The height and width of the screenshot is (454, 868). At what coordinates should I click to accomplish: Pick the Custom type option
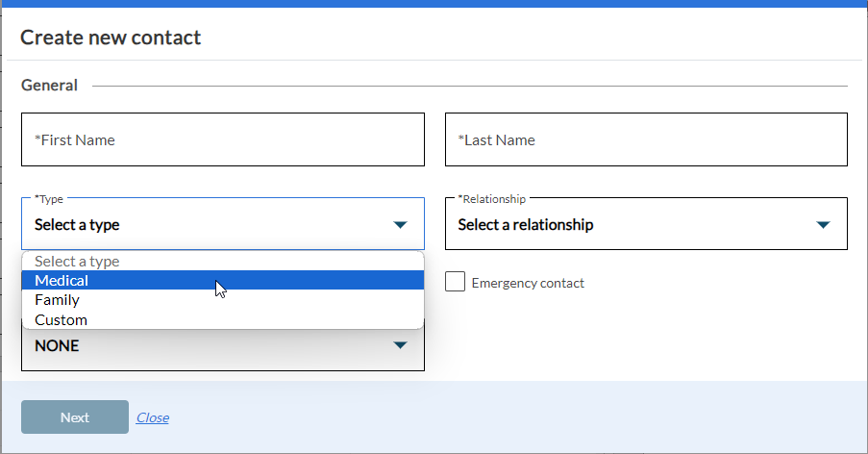61,320
